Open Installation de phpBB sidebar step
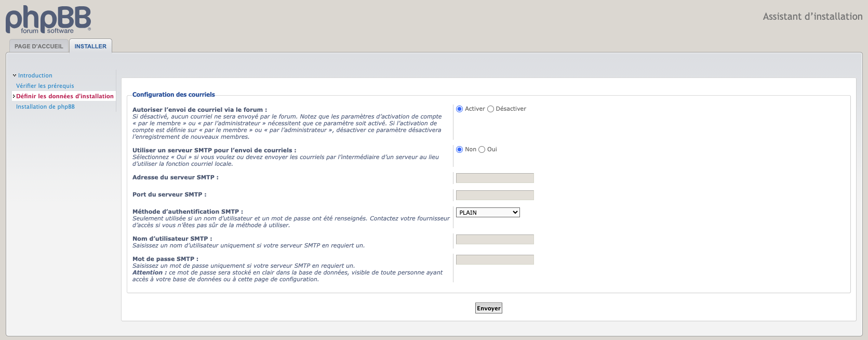The width and height of the screenshot is (868, 340). point(45,107)
